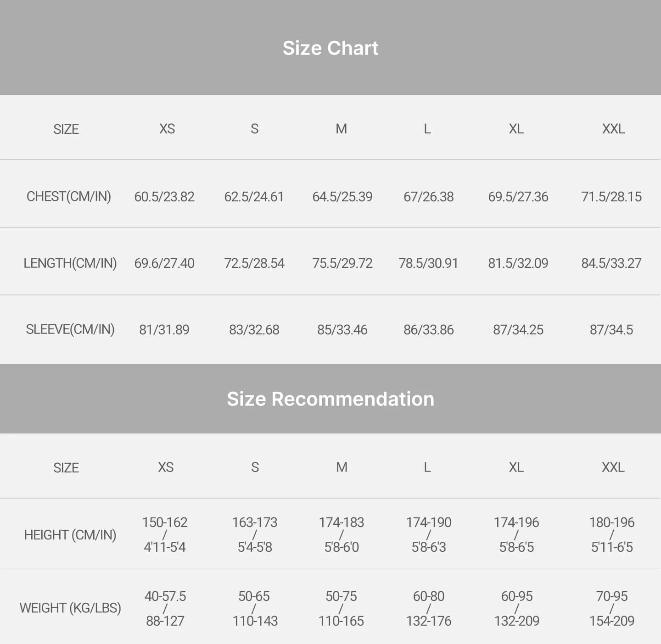The image size is (661, 644).
Task: Select the HEIGHT (CM/IN) row label
Action: (70, 535)
